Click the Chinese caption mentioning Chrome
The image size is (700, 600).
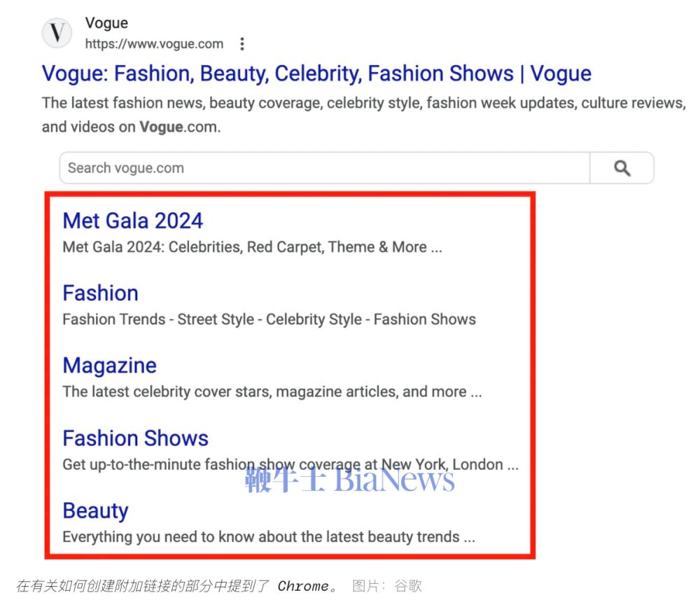click(x=178, y=586)
